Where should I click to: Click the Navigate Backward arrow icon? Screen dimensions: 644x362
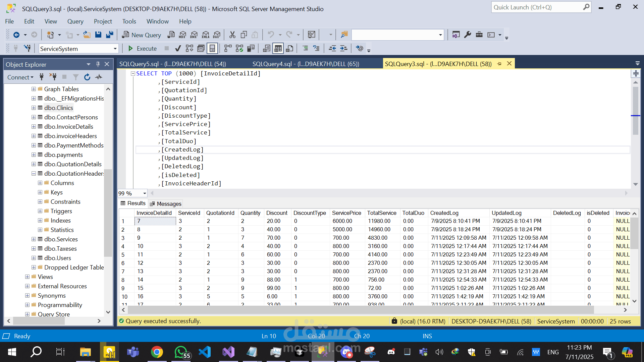point(16,35)
